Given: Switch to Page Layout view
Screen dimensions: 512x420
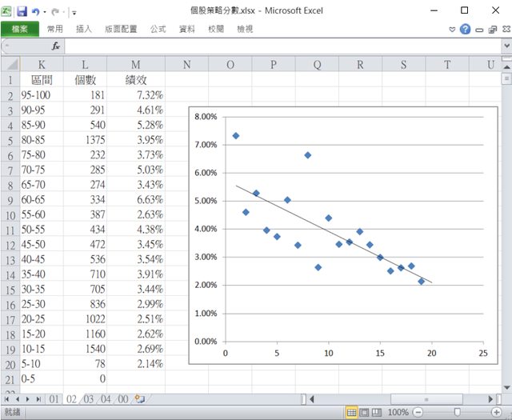Looking at the screenshot, I should (365, 412).
